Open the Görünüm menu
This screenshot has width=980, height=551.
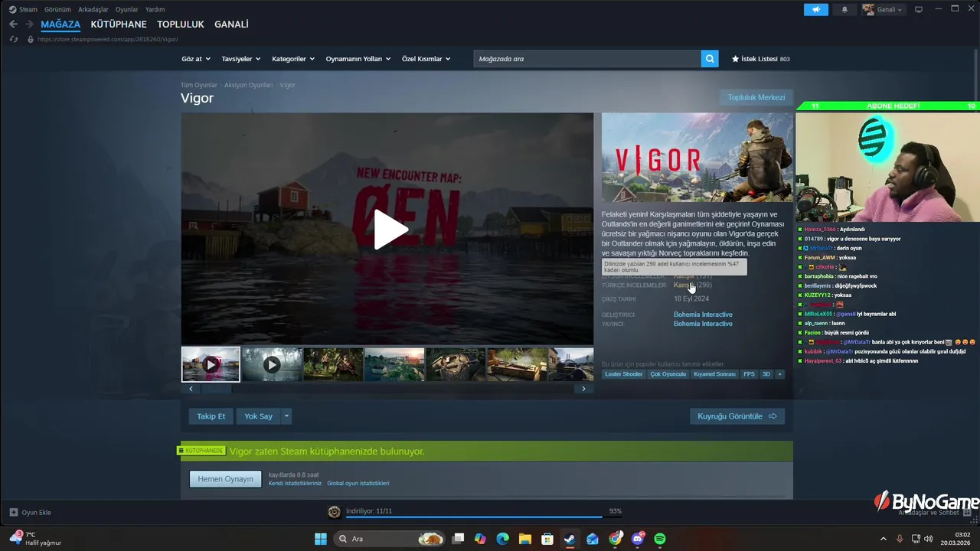coord(57,9)
